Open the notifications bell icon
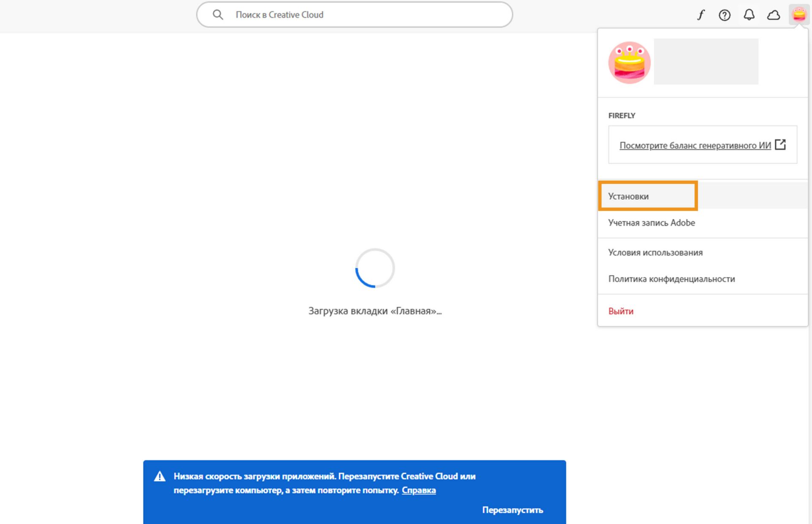This screenshot has height=524, width=812. 749,15
